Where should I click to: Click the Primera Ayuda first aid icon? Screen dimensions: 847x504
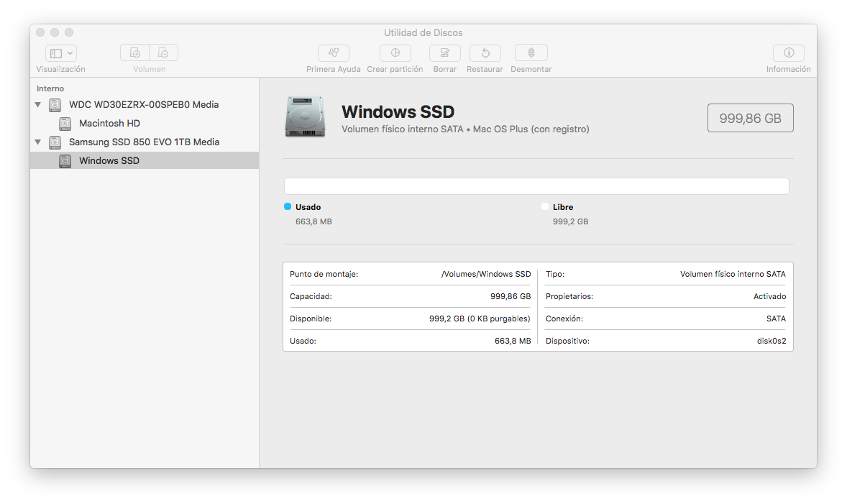333,53
